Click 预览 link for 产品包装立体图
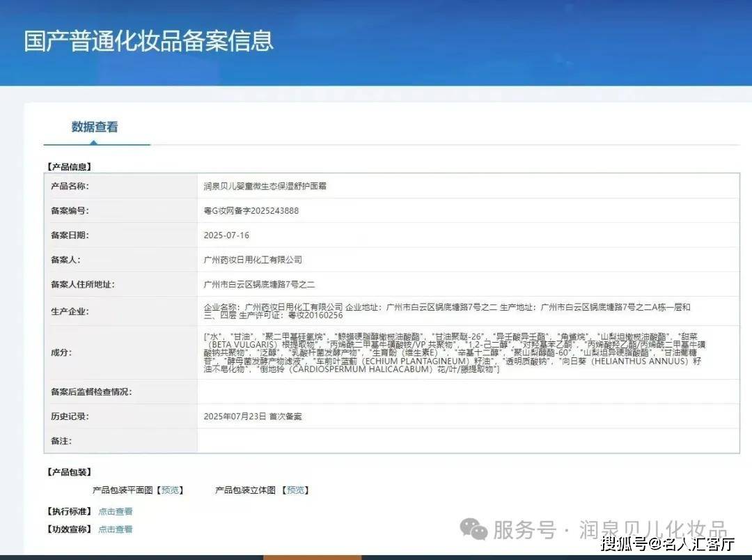Viewport: 752px width, 560px height. click(295, 490)
